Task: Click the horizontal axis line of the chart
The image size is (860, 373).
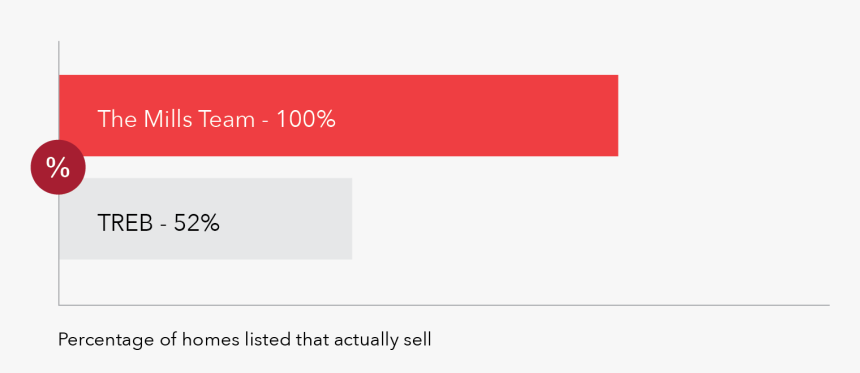Action: [x=444, y=304]
